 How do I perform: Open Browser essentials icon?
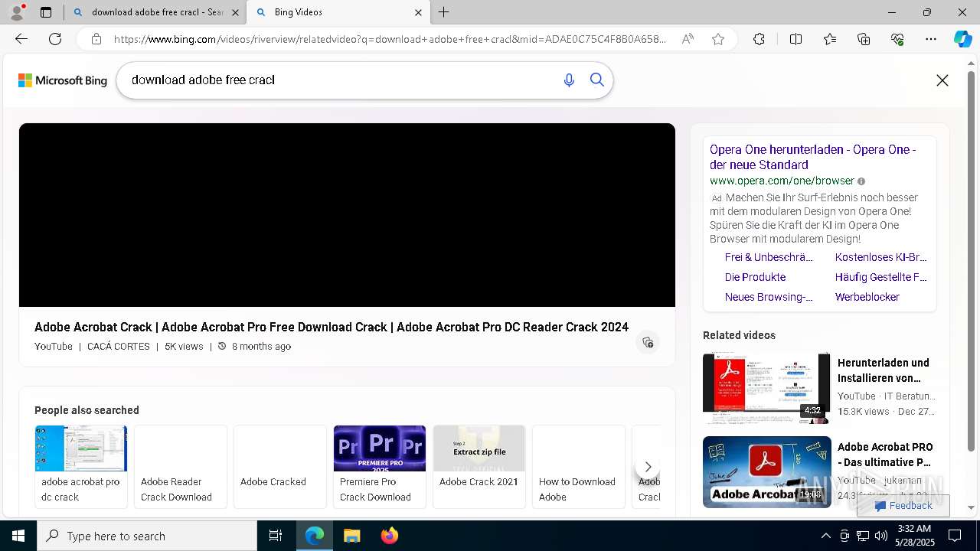[x=897, y=39]
